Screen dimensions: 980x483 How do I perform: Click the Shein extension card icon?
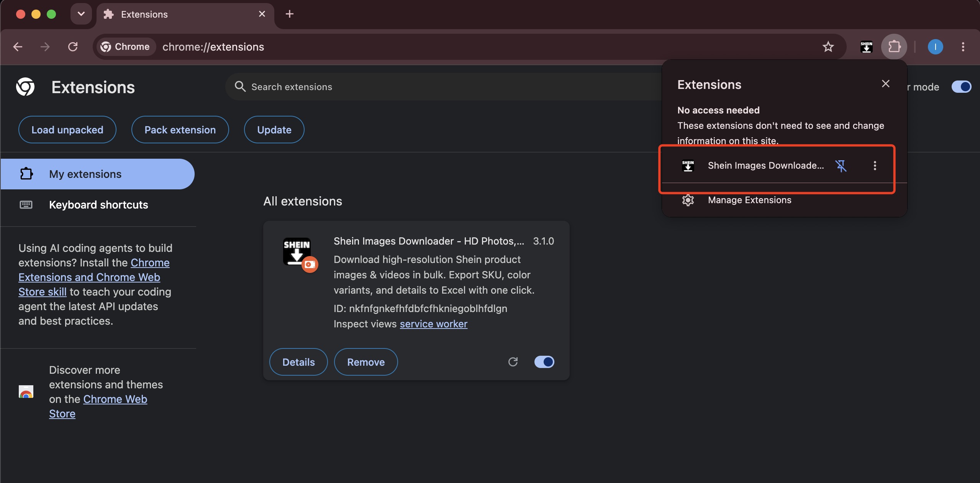point(297,251)
